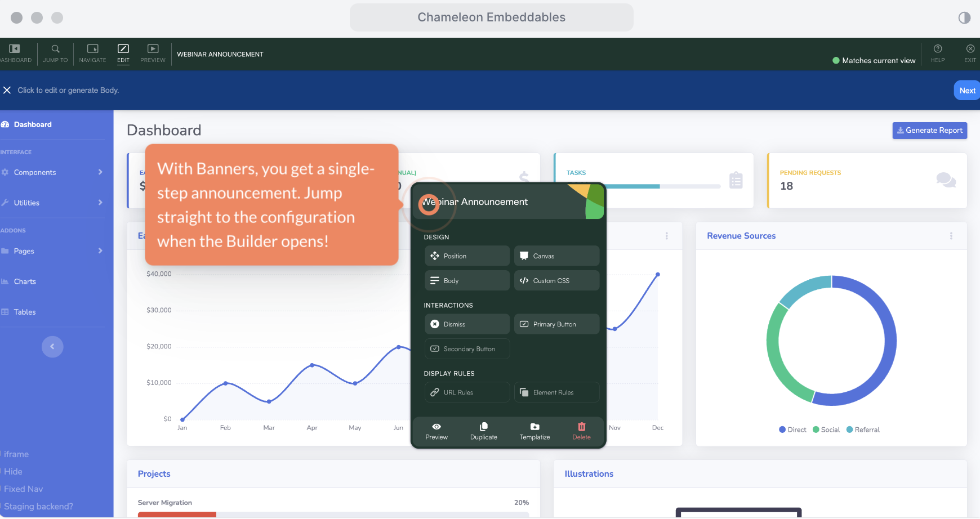Select the Navigate mode icon
980x519 pixels.
92,49
